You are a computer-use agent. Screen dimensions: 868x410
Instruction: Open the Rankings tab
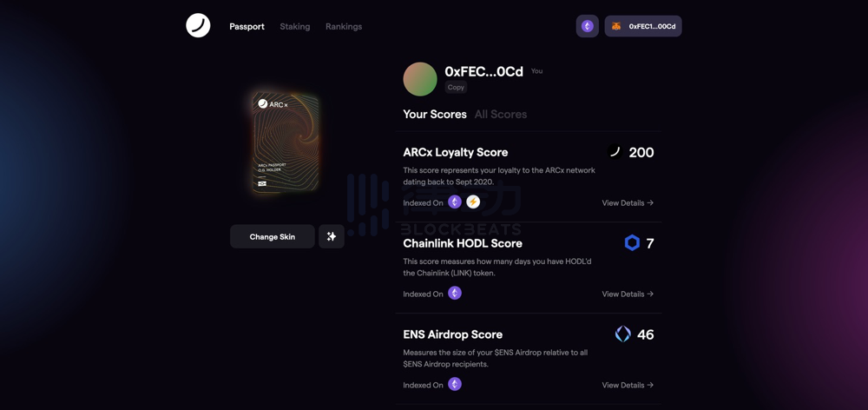click(344, 26)
